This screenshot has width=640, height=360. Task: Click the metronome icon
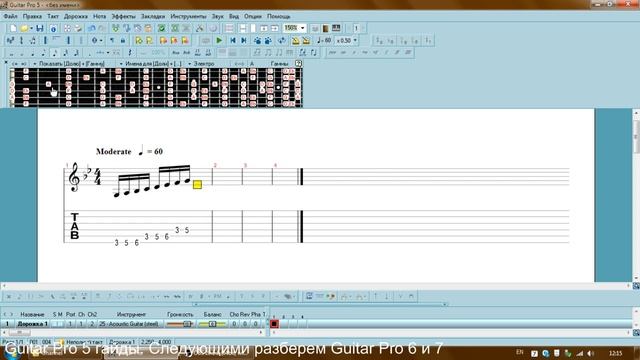click(295, 40)
